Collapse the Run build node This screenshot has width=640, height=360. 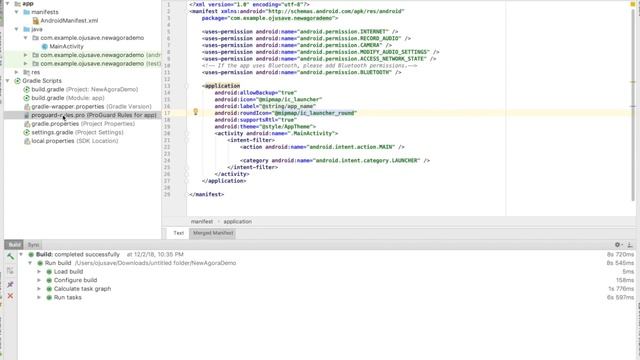30,263
